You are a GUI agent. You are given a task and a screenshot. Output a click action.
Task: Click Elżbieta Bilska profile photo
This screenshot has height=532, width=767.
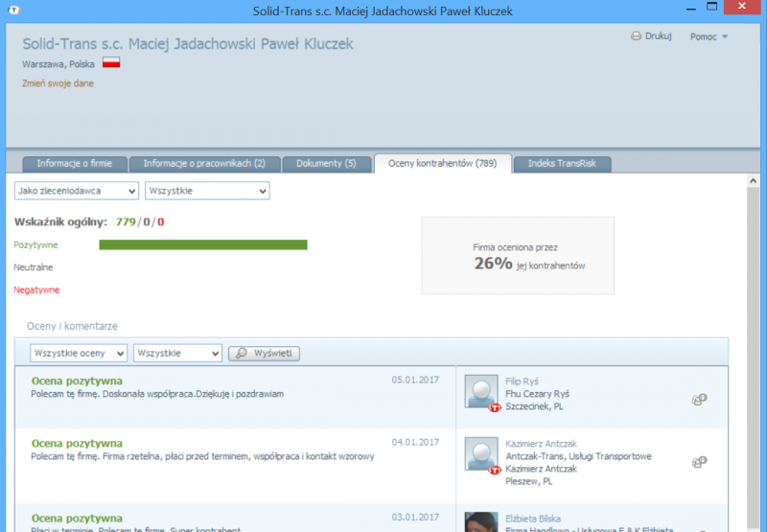[x=481, y=521]
